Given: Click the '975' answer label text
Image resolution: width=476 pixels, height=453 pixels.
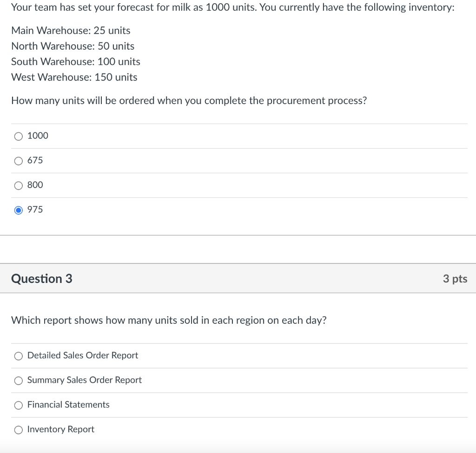Looking at the screenshot, I should pos(35,210).
